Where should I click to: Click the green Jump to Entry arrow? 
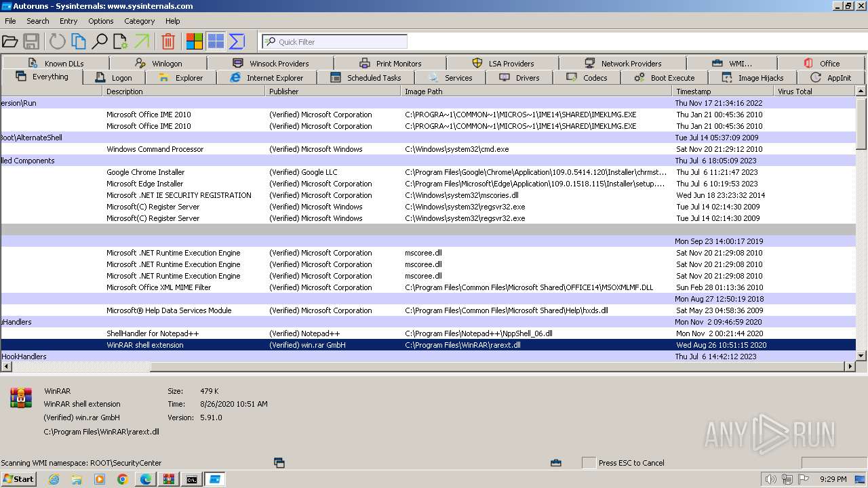pyautogui.click(x=142, y=41)
